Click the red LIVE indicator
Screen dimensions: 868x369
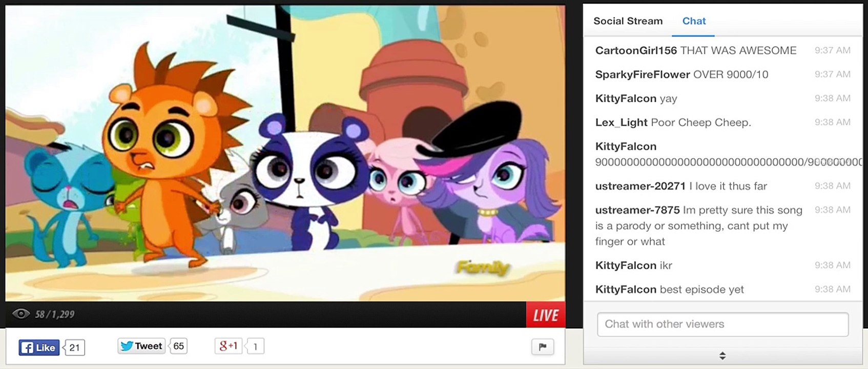coord(546,315)
